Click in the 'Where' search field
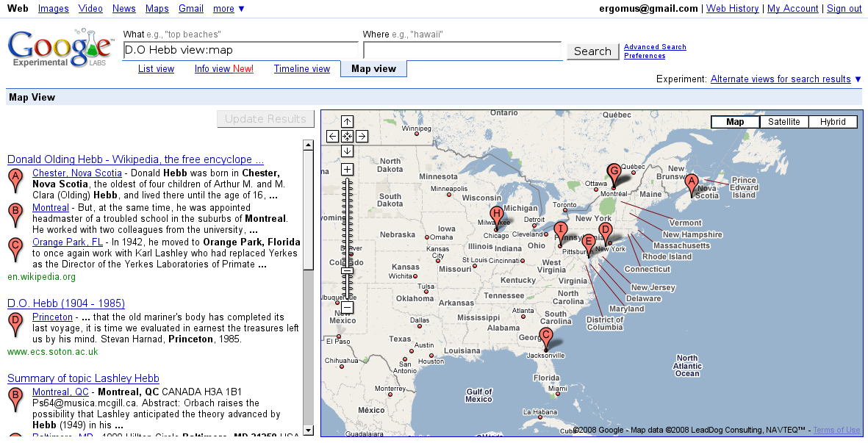This screenshot has width=868, height=443. tap(462, 51)
